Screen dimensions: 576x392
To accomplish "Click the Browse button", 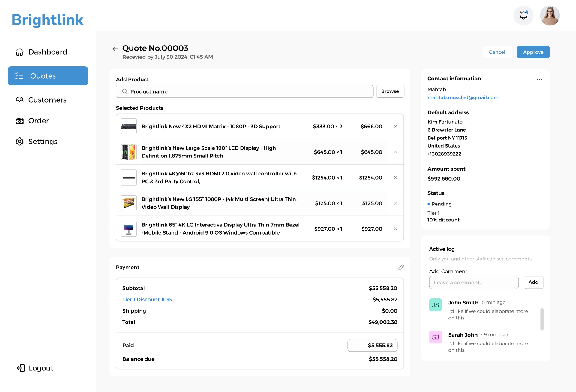I will [390, 91].
